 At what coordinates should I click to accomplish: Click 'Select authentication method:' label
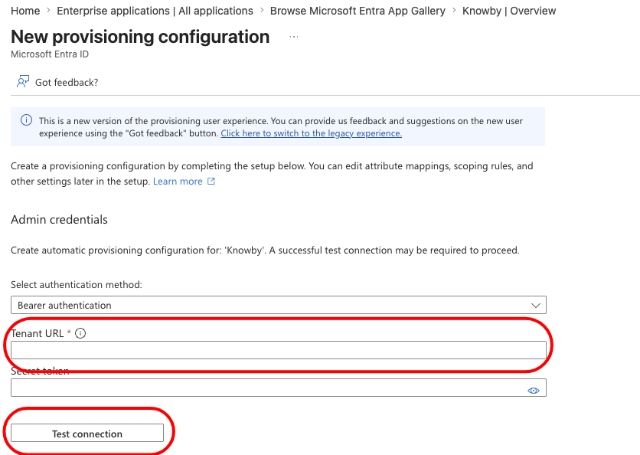(76, 284)
